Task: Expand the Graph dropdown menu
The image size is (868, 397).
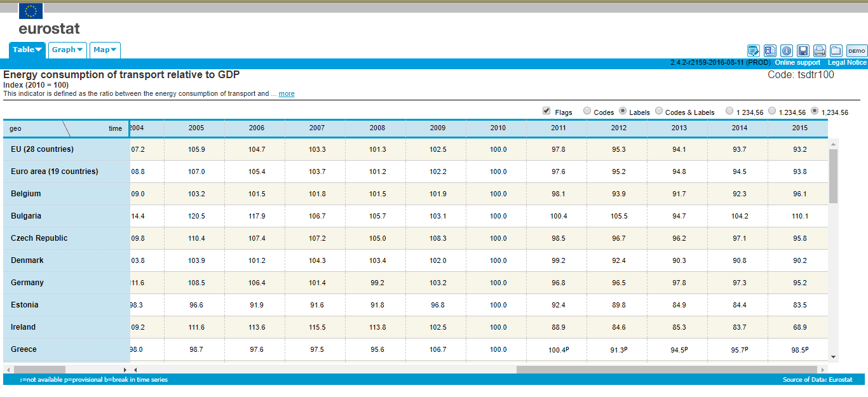Action: 67,50
